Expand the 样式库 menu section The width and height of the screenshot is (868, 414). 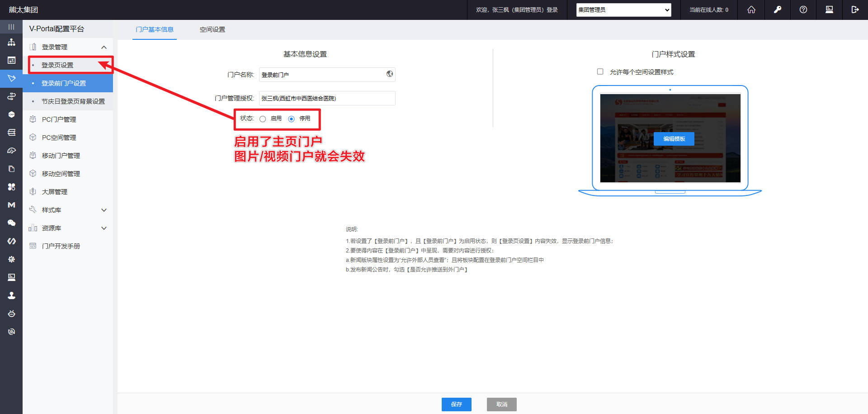pyautogui.click(x=68, y=209)
